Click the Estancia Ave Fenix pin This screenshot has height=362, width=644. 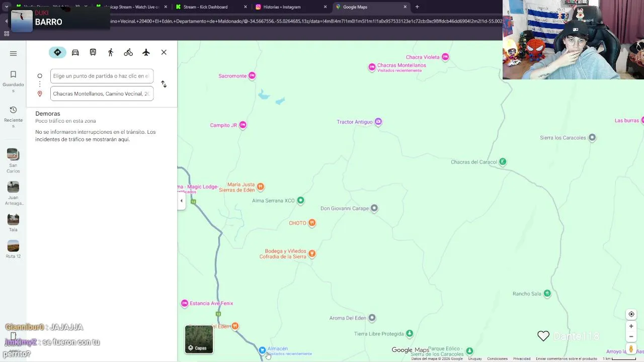point(185,303)
